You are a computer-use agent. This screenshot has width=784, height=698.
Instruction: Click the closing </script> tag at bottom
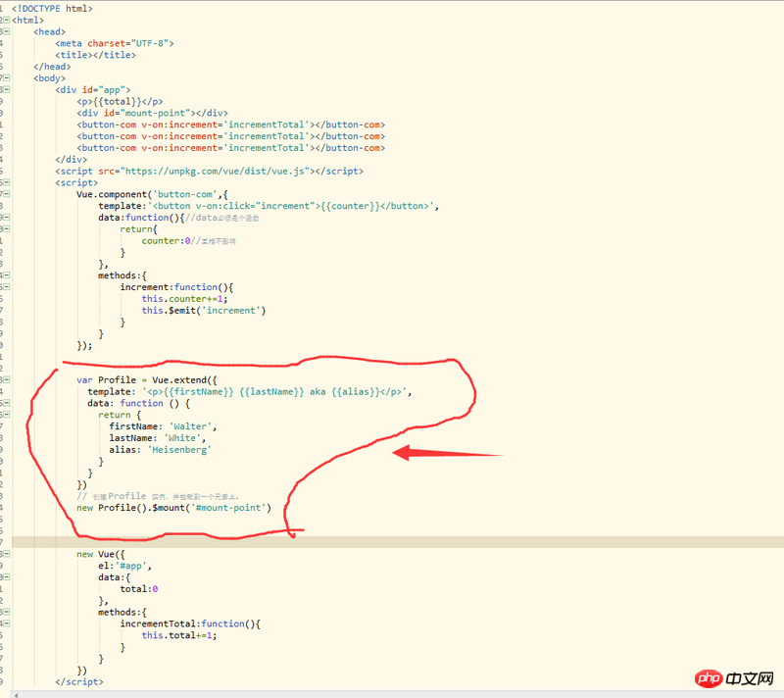pos(79,682)
